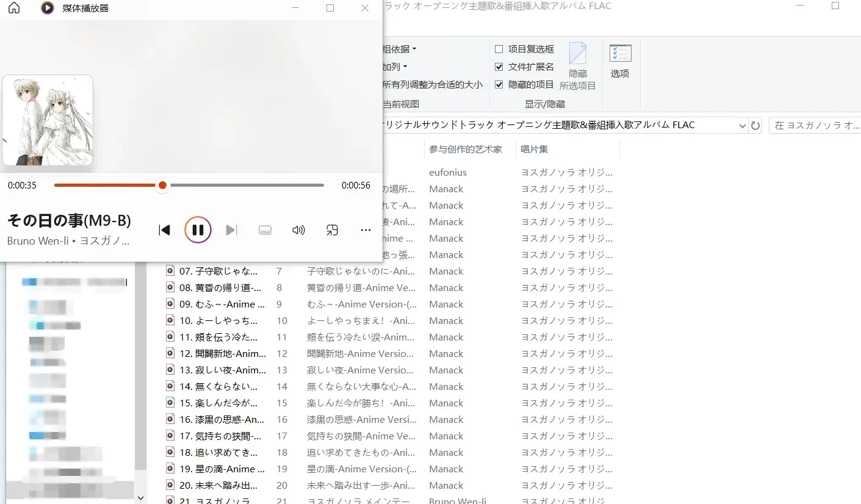861x504 pixels.
Task: Select file 14. 無くならない...
Action: coord(218,386)
